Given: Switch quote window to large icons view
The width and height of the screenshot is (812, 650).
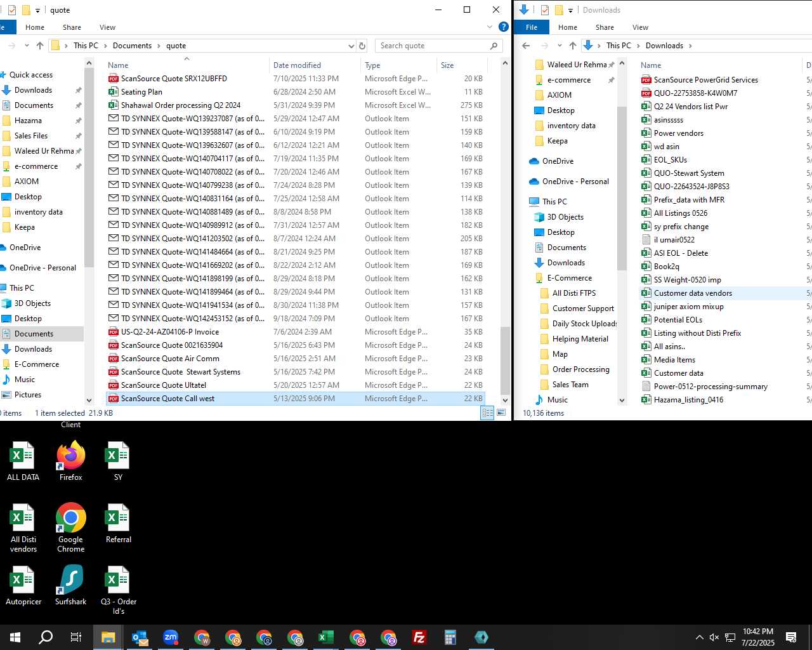Looking at the screenshot, I should coord(501,413).
